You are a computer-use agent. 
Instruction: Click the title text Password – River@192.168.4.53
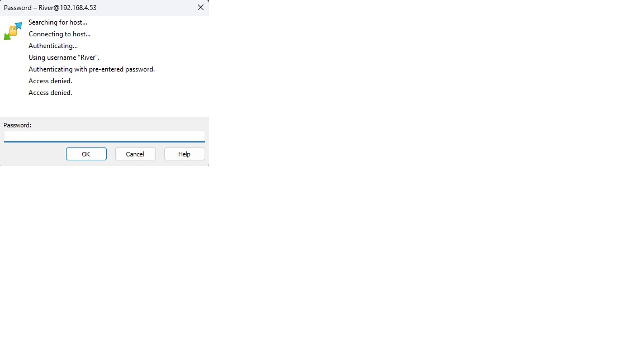[50, 8]
